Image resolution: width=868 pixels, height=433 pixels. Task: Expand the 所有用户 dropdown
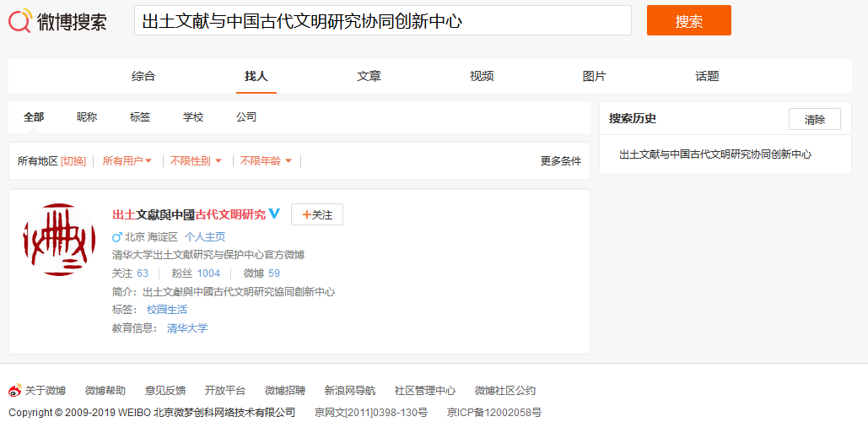coord(127,161)
